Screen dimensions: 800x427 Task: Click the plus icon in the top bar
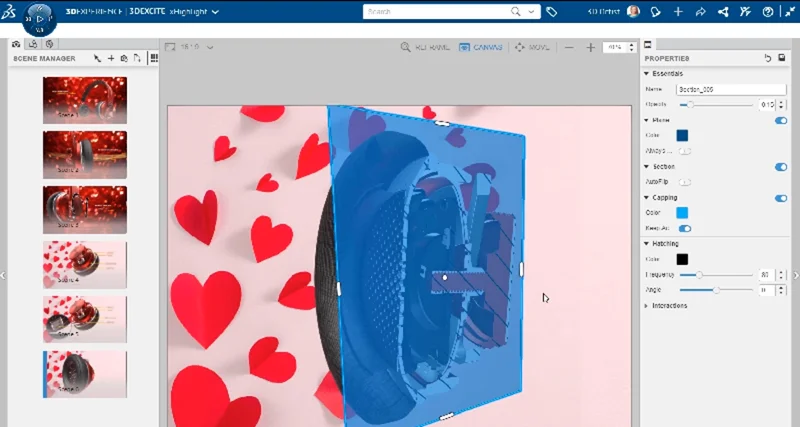click(x=678, y=12)
